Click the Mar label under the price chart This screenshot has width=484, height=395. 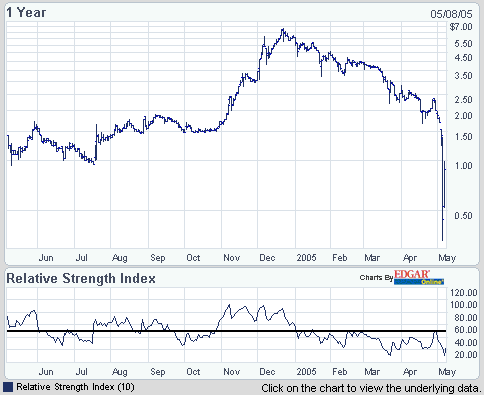(372, 258)
